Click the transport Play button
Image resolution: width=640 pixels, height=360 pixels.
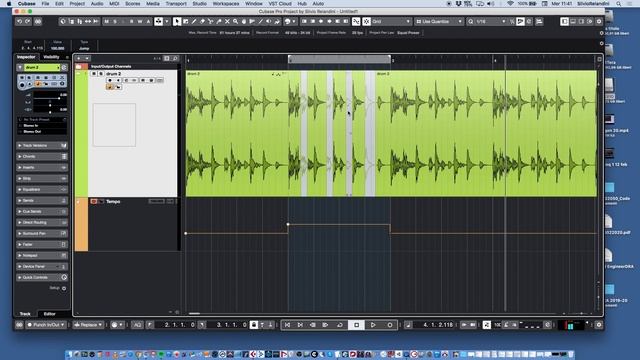click(x=373, y=325)
